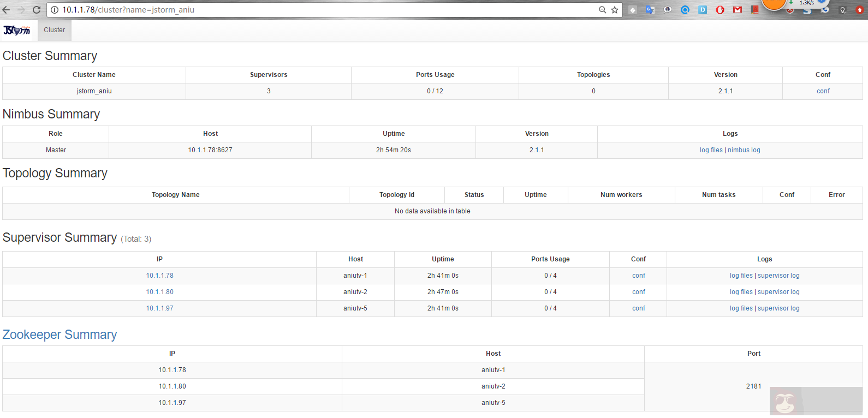The height and width of the screenshot is (418, 868).
Task: Select Zookeeper port value 2181
Action: pos(754,386)
